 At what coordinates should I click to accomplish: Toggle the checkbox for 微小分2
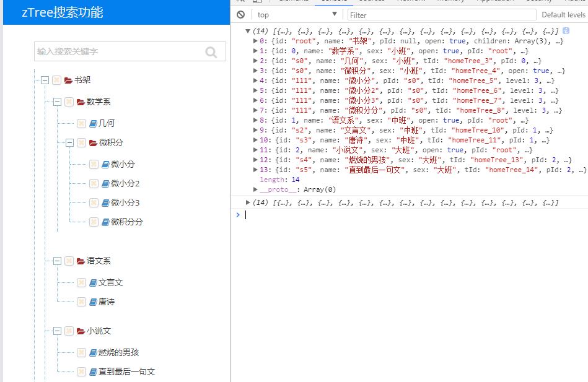click(94, 184)
